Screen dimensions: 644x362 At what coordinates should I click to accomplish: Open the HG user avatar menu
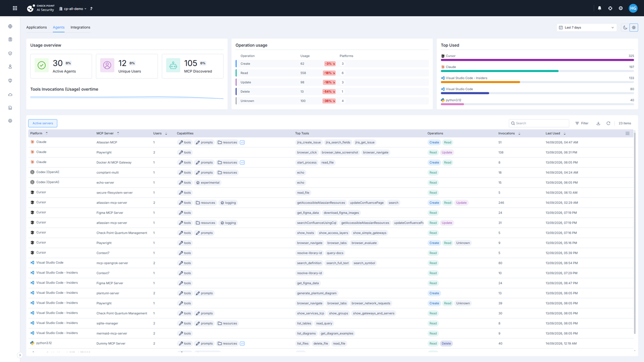[x=633, y=8]
